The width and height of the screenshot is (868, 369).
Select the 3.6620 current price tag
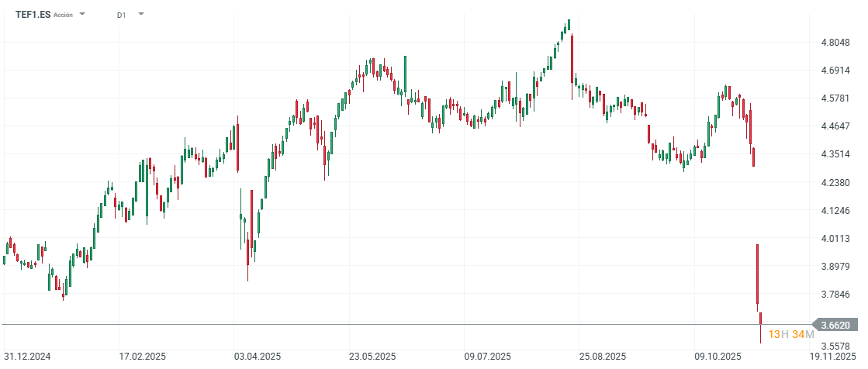click(x=838, y=326)
